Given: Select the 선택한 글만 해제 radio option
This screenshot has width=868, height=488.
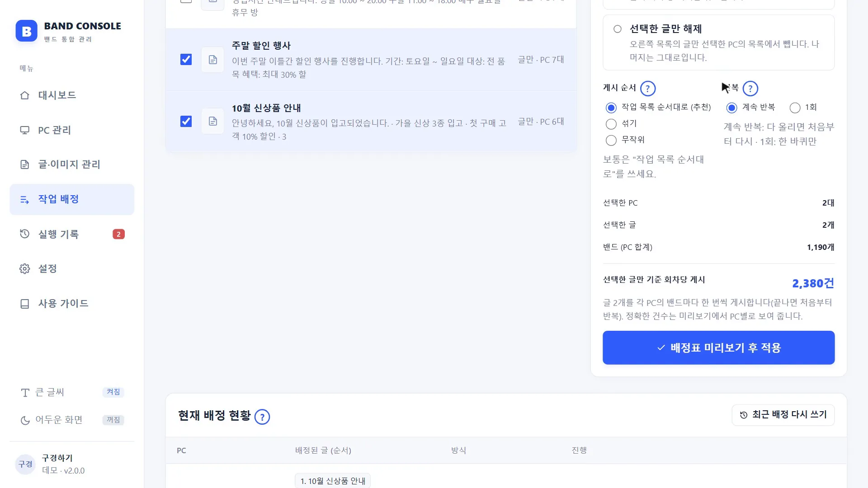Looking at the screenshot, I should pos(618,29).
